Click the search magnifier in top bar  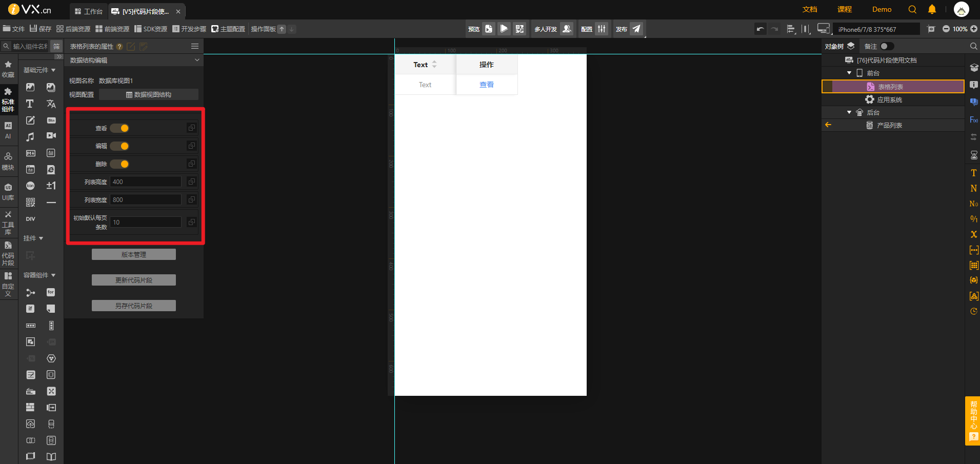click(912, 9)
